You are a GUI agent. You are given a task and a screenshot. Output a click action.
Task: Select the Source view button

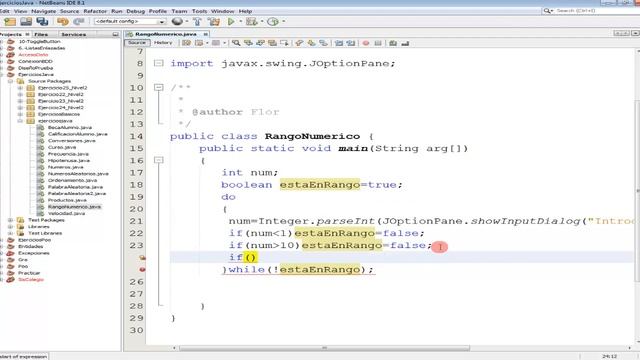[137, 42]
